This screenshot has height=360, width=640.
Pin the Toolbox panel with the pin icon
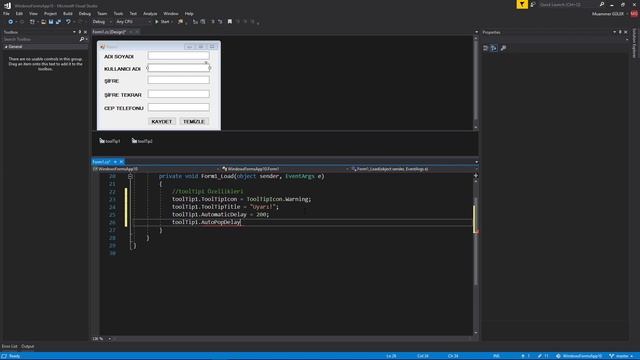click(x=80, y=32)
